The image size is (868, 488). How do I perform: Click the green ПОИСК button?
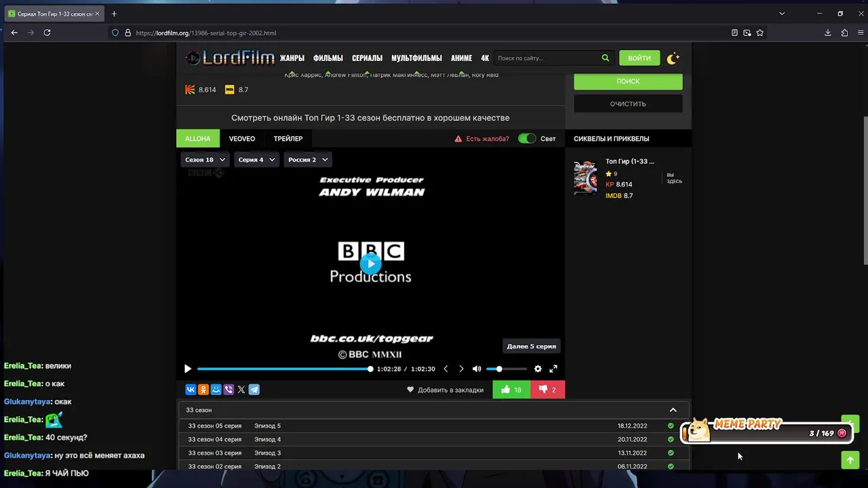[628, 81]
